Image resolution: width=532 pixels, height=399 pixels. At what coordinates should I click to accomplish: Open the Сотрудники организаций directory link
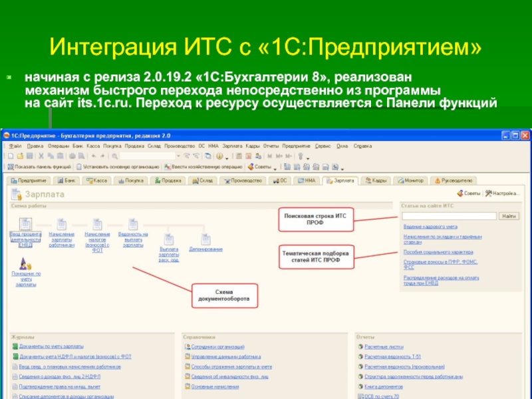click(218, 346)
